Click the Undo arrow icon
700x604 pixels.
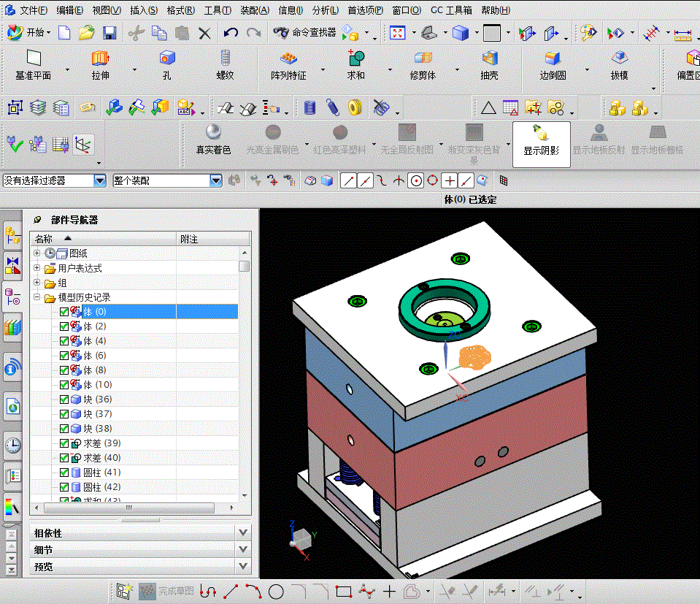coord(231,33)
